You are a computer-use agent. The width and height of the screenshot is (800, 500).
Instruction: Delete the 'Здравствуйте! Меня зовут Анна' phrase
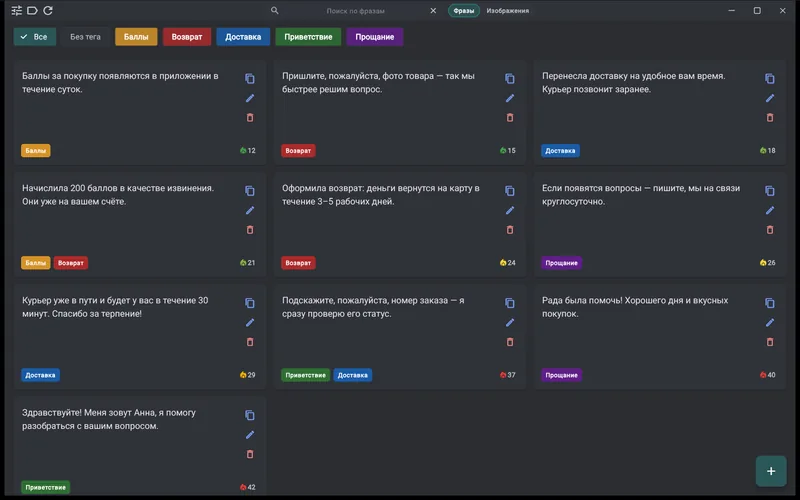(249, 454)
